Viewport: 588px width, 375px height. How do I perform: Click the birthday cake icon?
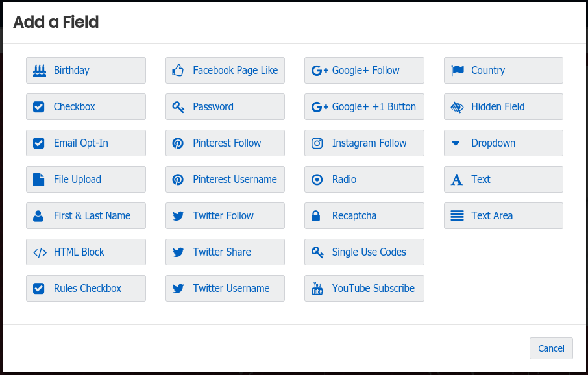point(40,71)
